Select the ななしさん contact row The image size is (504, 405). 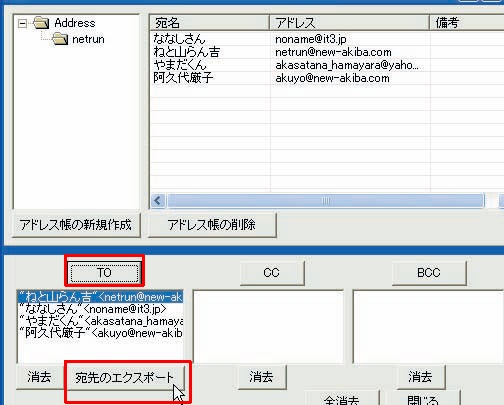click(x=327, y=39)
